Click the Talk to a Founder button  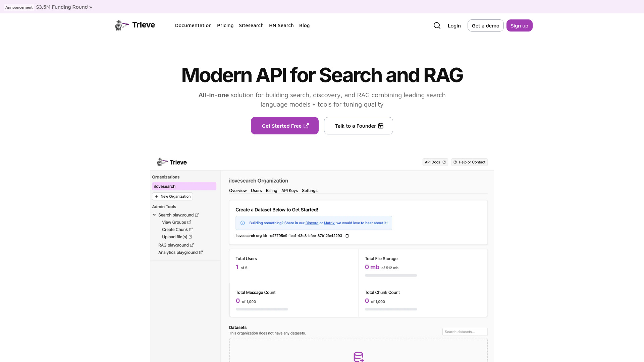(358, 126)
